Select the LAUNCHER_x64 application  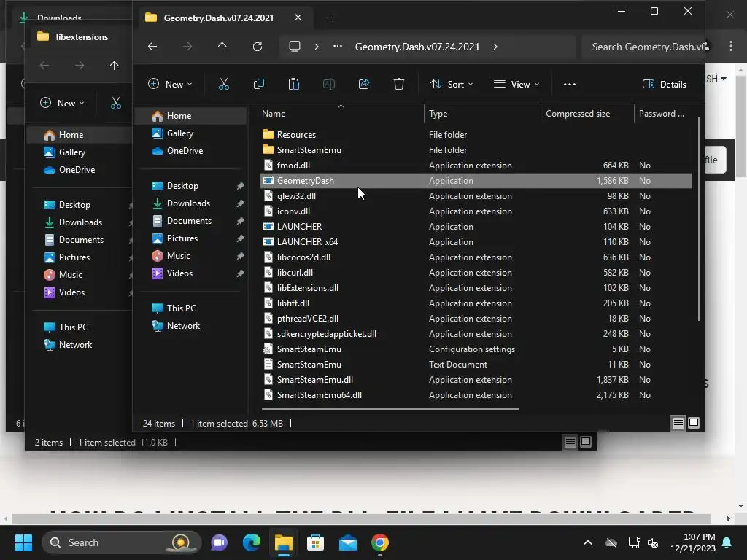pos(307,242)
